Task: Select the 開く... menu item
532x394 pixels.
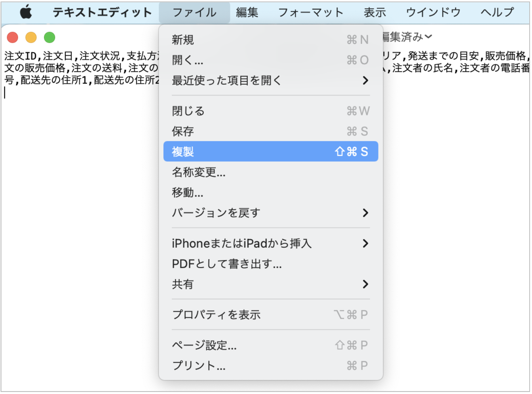Action: (271, 60)
